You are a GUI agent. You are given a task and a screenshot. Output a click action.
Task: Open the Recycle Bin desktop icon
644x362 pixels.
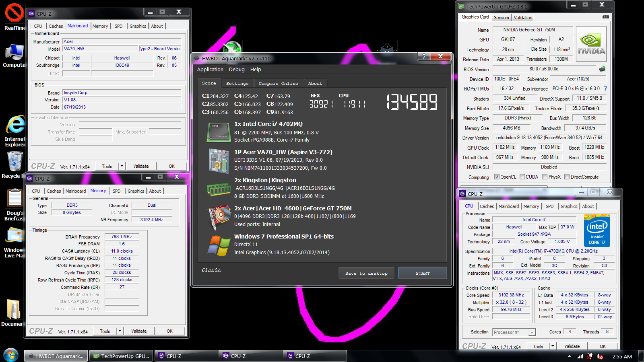[14, 165]
